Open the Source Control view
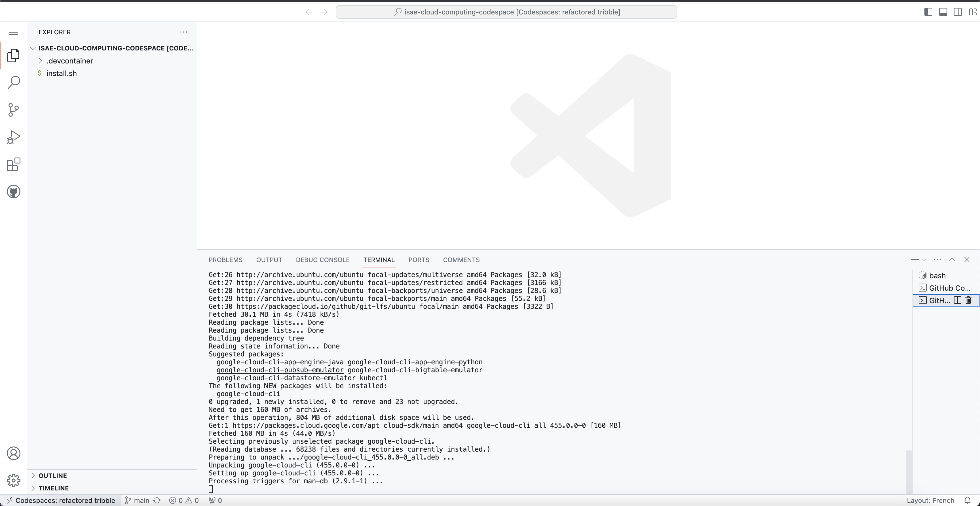This screenshot has width=980, height=506. pyautogui.click(x=14, y=110)
